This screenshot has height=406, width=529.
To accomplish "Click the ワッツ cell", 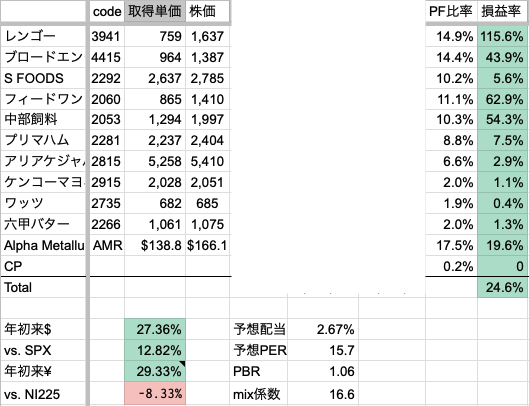I will pyautogui.click(x=43, y=203).
